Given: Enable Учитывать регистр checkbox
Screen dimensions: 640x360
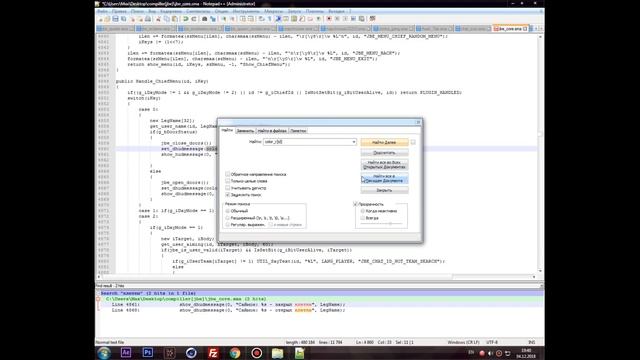Looking at the screenshot, I should [x=228, y=188].
